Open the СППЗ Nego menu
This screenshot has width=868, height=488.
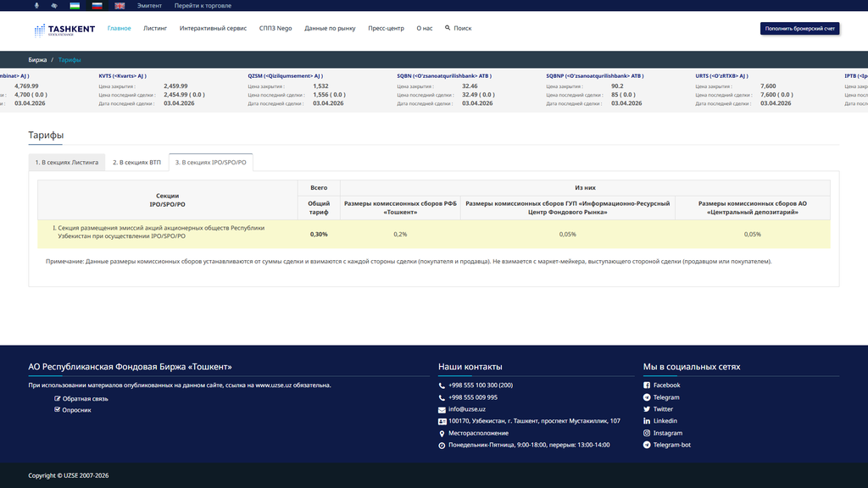(x=275, y=28)
